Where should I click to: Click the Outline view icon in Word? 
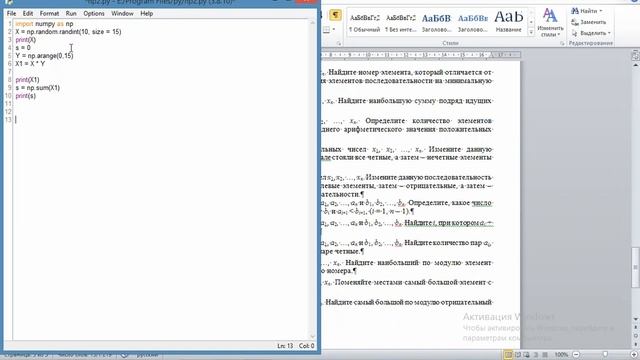[536, 355]
